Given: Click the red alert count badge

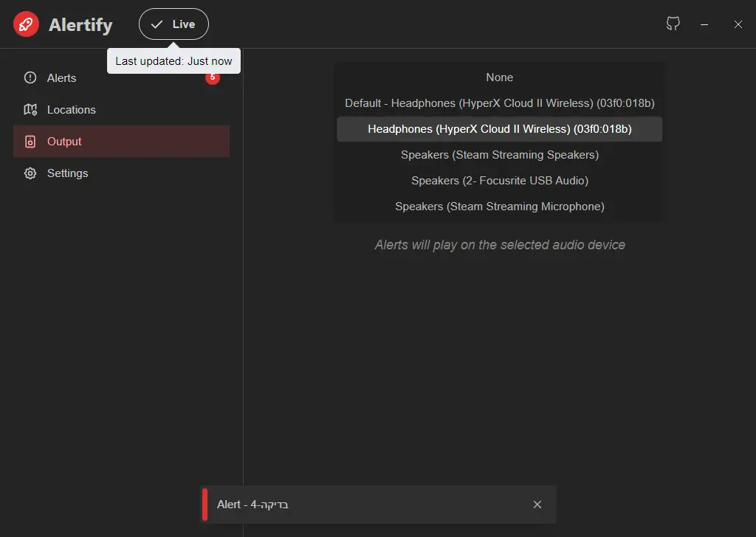Looking at the screenshot, I should point(213,77).
